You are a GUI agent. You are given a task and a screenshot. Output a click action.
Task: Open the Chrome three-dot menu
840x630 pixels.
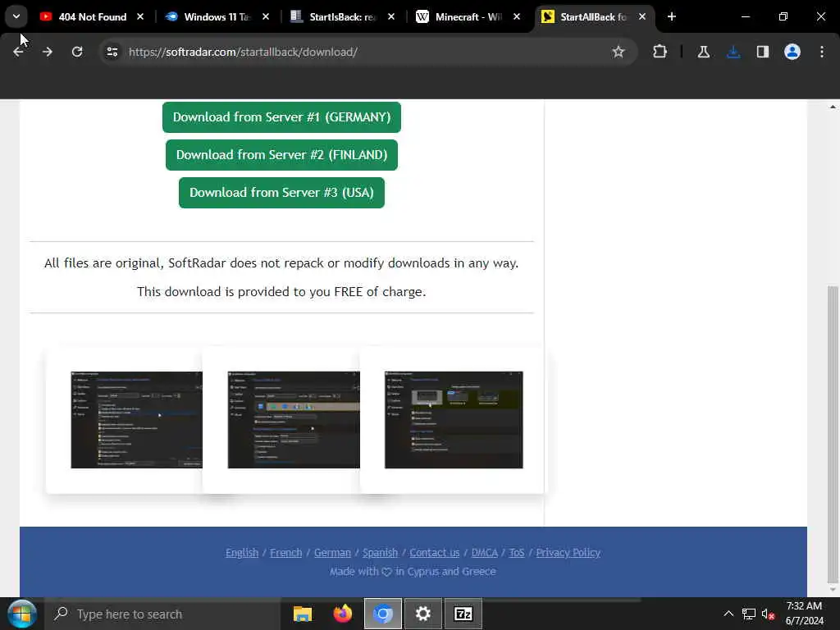(x=822, y=52)
